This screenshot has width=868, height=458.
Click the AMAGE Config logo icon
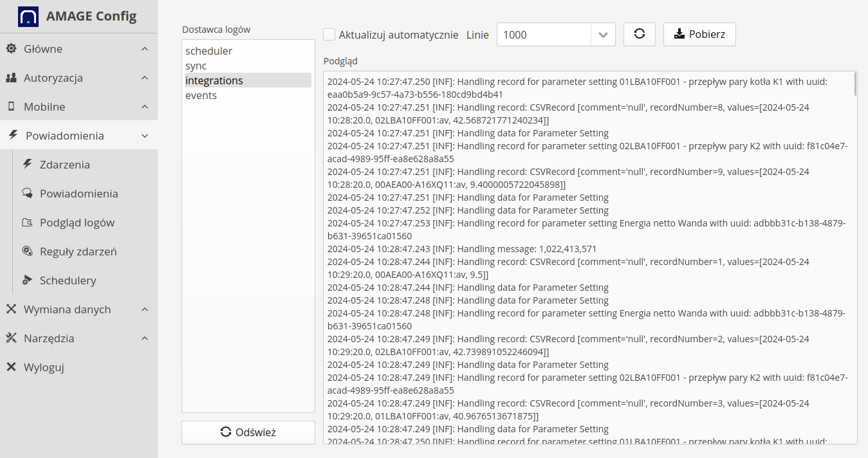[28, 17]
